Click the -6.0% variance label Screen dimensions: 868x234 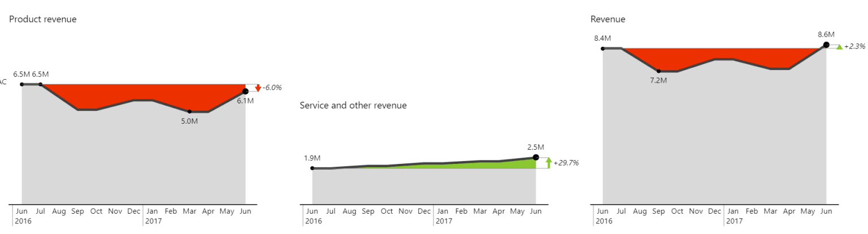click(x=272, y=88)
